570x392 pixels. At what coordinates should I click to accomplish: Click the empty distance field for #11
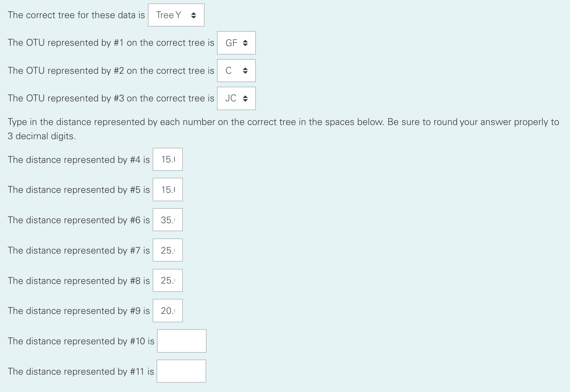(181, 371)
